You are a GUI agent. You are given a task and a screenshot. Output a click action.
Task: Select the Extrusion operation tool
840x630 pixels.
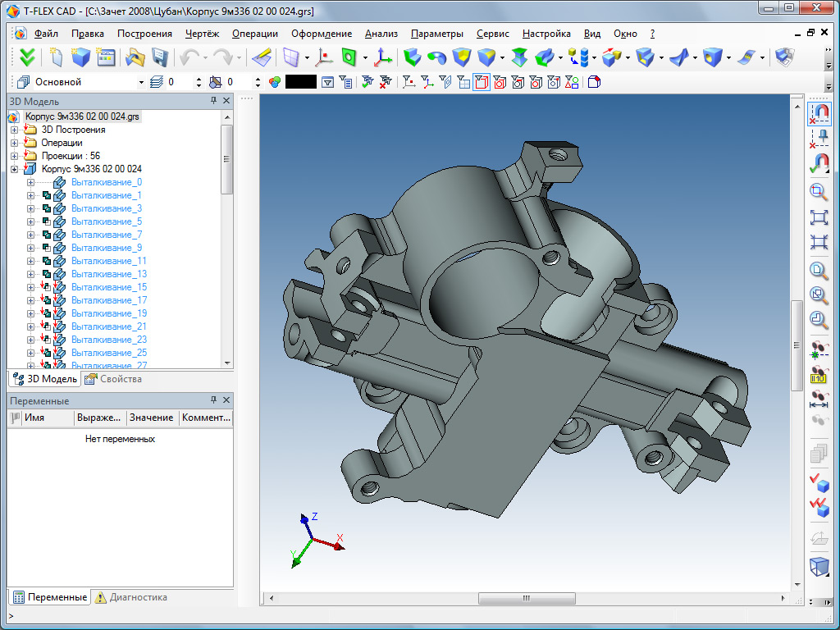coord(412,57)
